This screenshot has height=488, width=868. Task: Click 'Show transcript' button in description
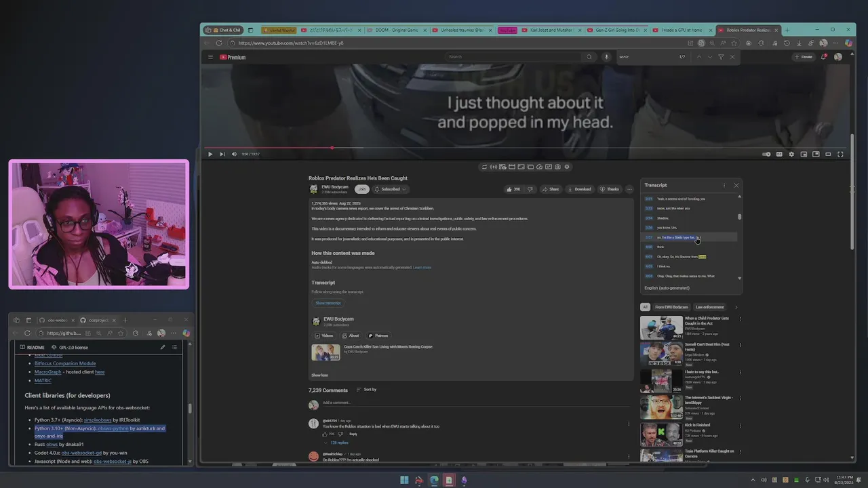[328, 303]
